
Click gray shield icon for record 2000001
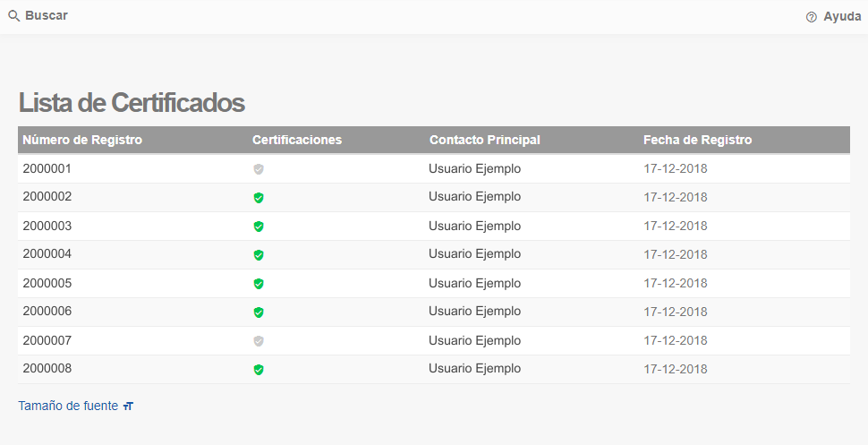point(259,169)
